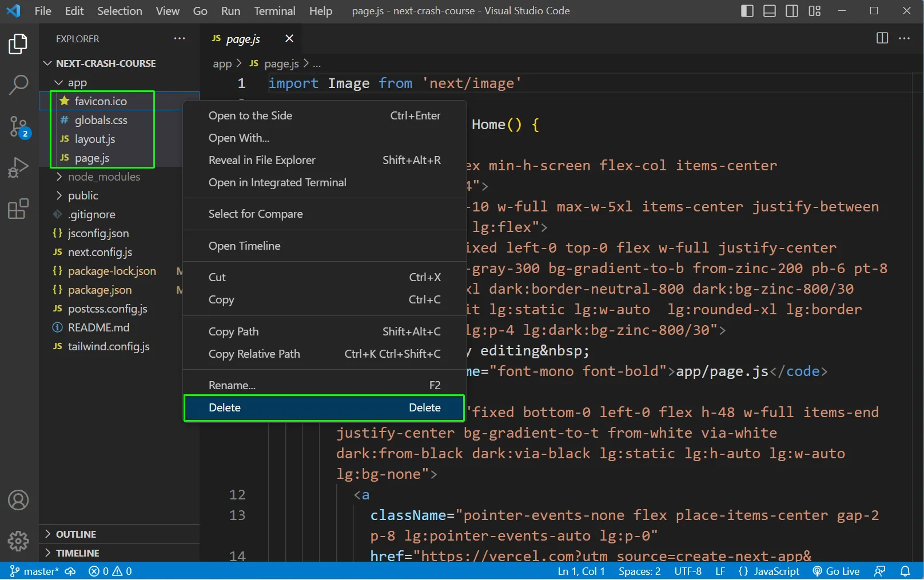924x580 pixels.
Task: Toggle primary side bar layout icon
Action: pos(747,11)
